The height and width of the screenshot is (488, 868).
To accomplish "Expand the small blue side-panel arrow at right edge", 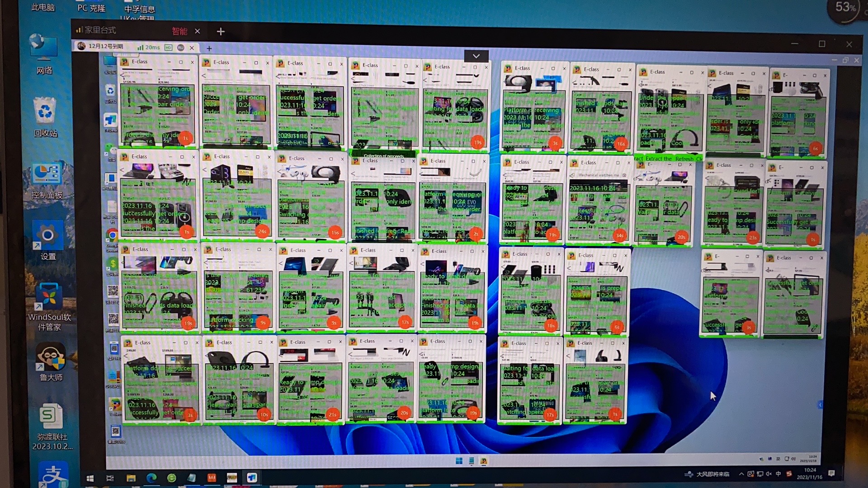I will point(820,405).
